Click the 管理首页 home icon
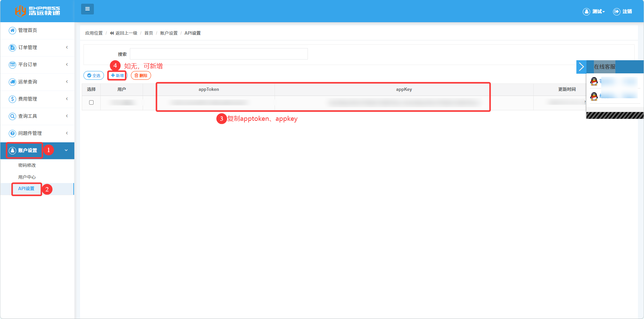 12,30
